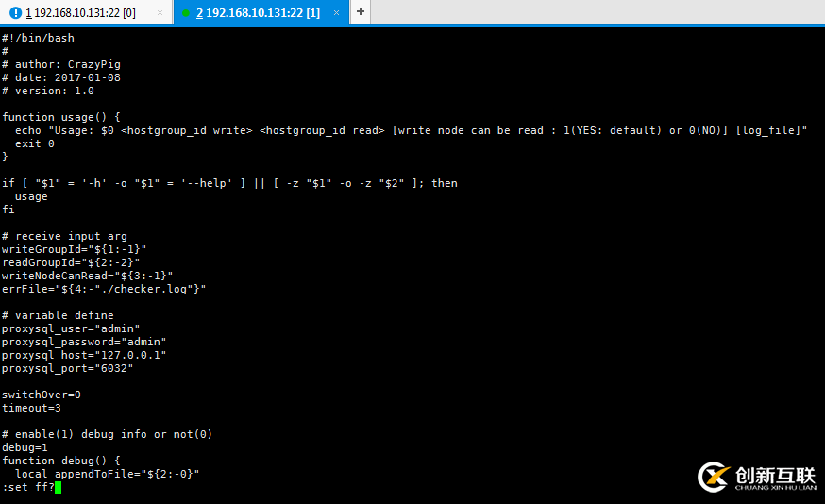This screenshot has height=504, width=825.
Task: Click the proxysql_password="admin" line
Action: [x=84, y=342]
